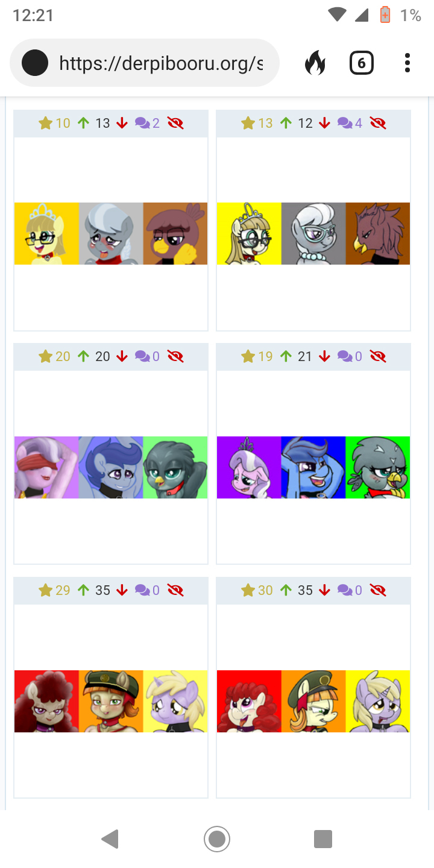Open comments on image with 4 comments

click(350, 124)
